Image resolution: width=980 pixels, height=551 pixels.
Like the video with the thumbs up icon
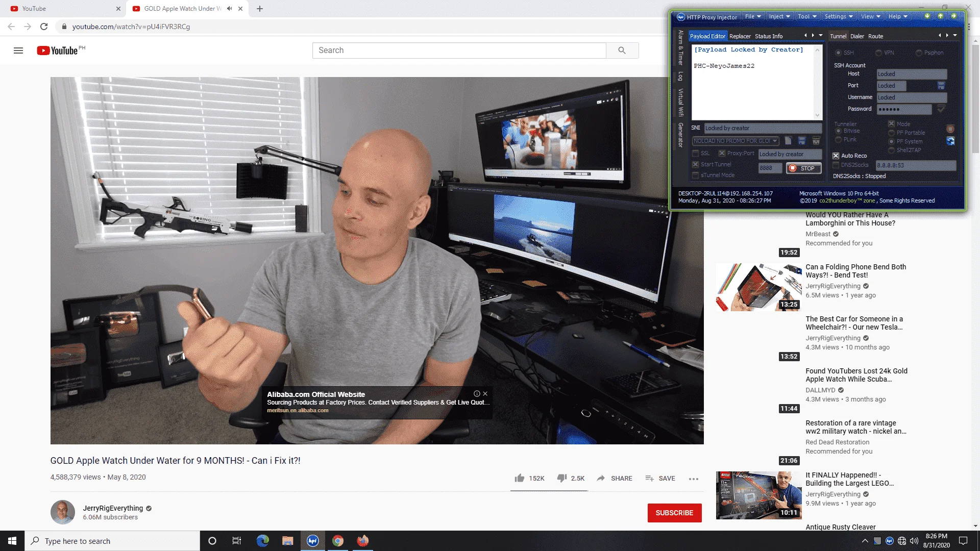tap(520, 478)
